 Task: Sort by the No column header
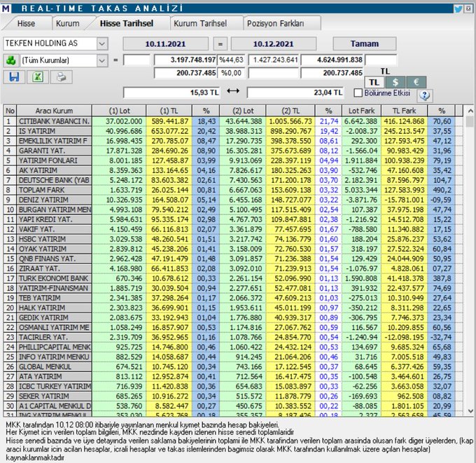pos(10,111)
